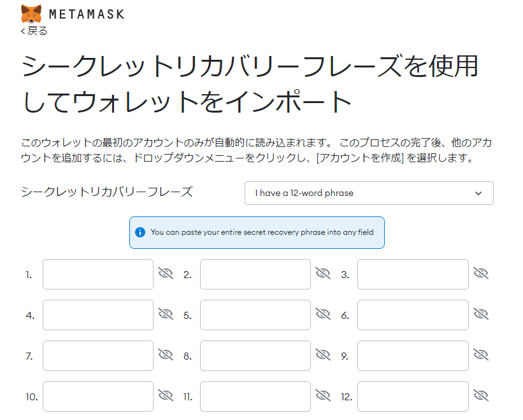
Task: Focus recovery word field 5
Action: (x=255, y=315)
